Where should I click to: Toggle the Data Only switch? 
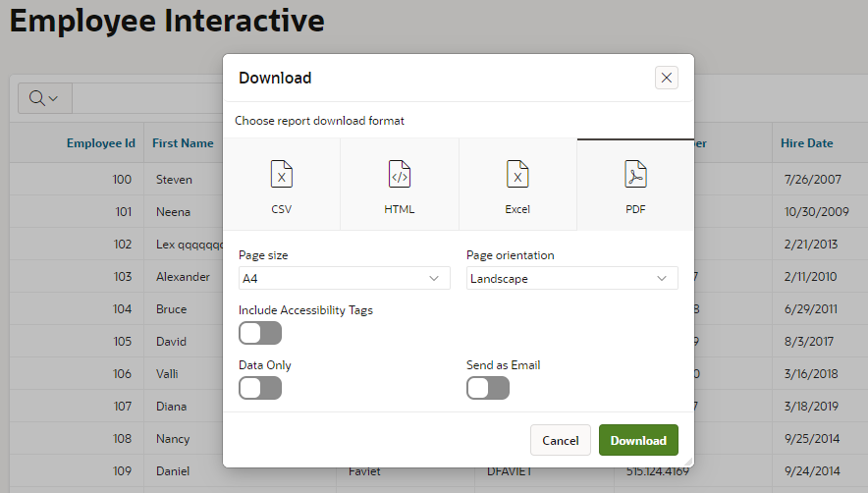(x=260, y=388)
